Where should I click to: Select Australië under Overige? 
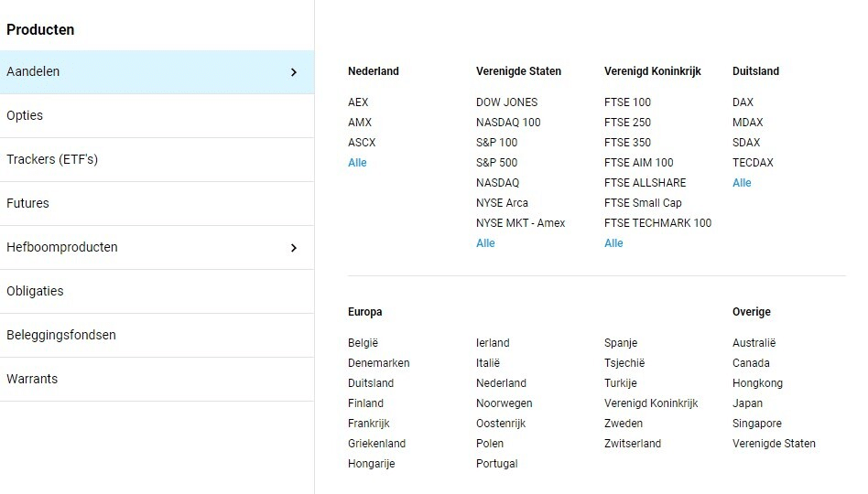(754, 343)
